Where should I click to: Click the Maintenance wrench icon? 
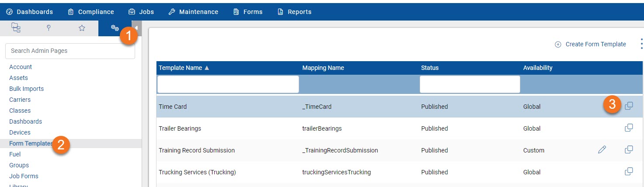(x=172, y=12)
